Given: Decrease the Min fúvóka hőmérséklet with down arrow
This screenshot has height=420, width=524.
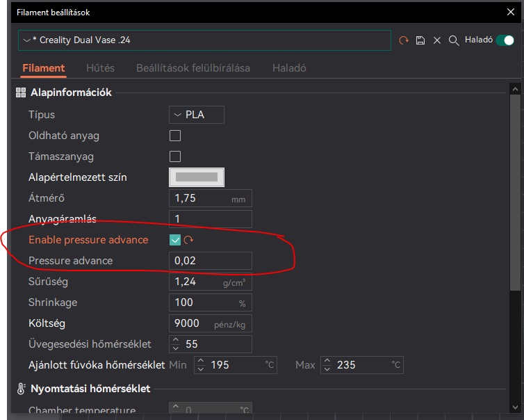Looking at the screenshot, I should click(201, 369).
